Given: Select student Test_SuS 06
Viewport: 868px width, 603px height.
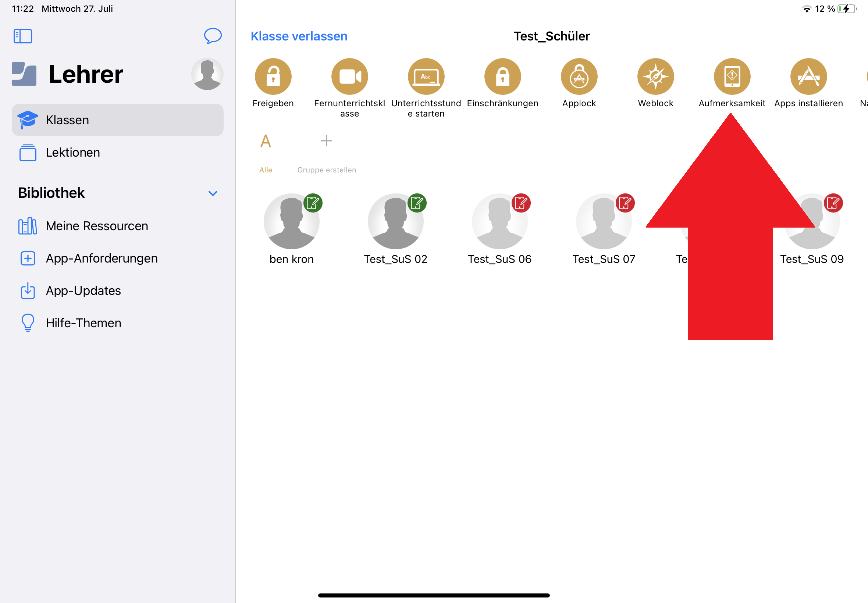Looking at the screenshot, I should [499, 229].
